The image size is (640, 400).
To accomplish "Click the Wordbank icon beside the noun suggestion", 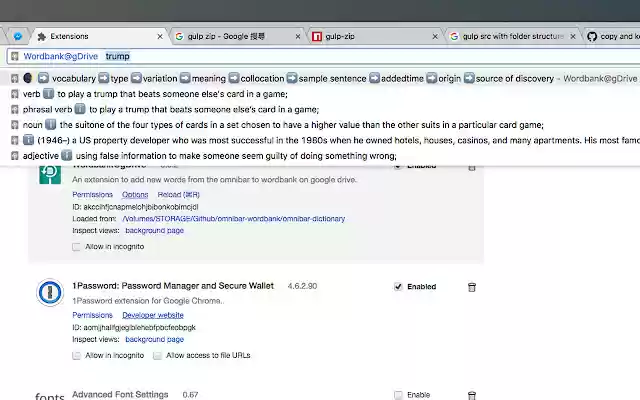I will (x=15, y=125).
